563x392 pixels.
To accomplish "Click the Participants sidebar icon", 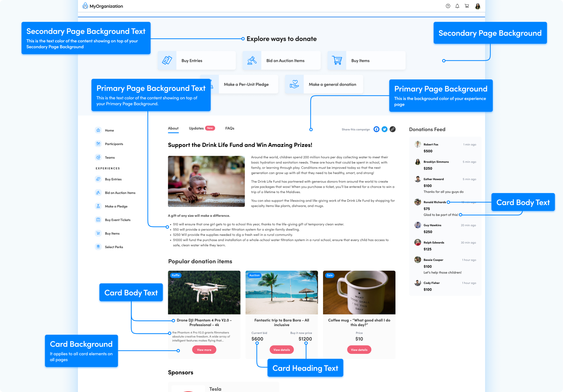I will click(98, 144).
